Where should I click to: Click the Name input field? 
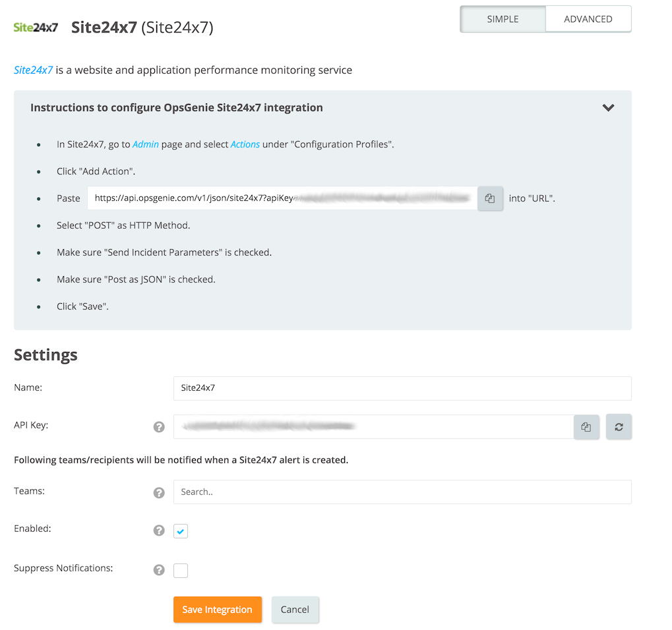(402, 388)
